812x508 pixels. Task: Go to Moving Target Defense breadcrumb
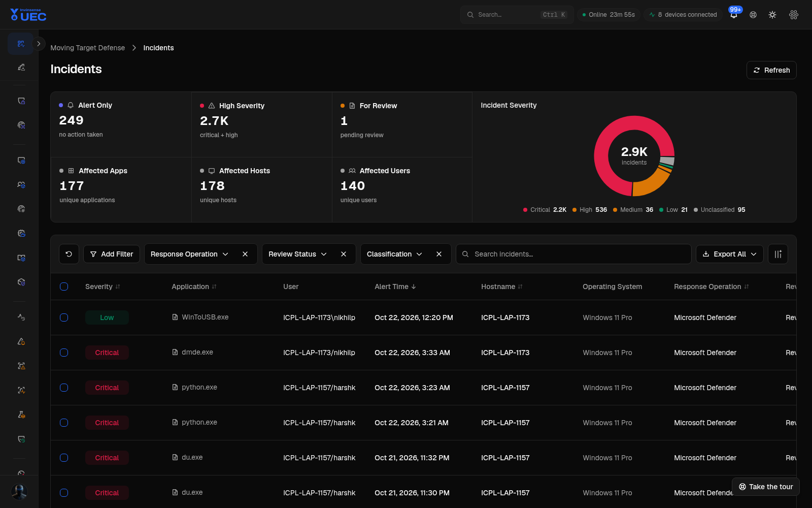click(x=88, y=48)
